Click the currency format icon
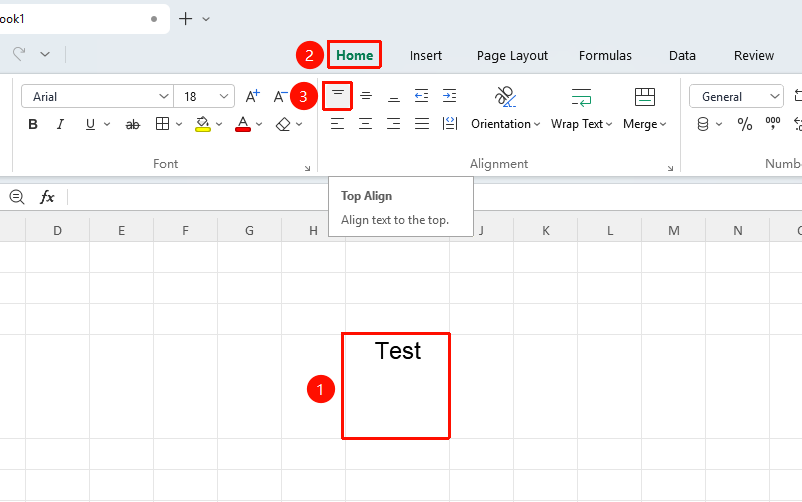This screenshot has width=802, height=502. pyautogui.click(x=703, y=124)
